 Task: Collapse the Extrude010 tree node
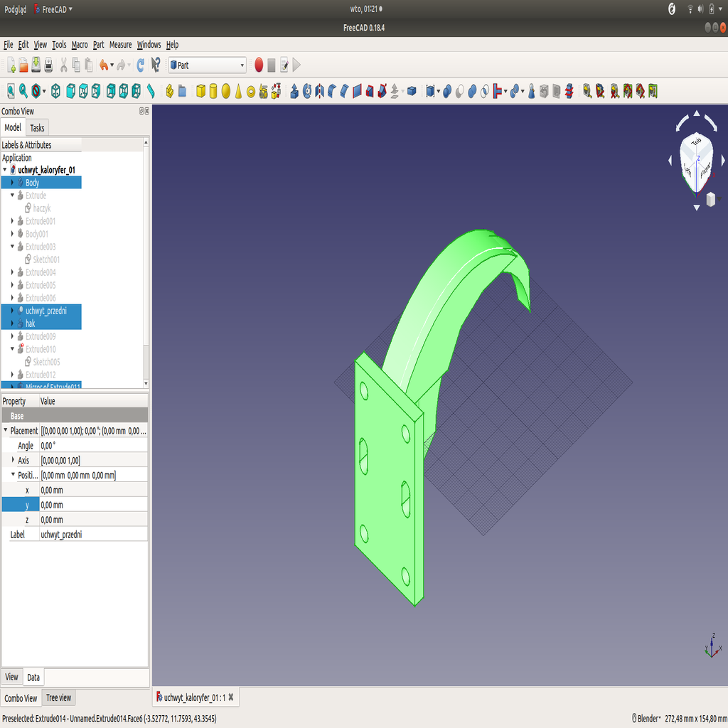(12, 349)
